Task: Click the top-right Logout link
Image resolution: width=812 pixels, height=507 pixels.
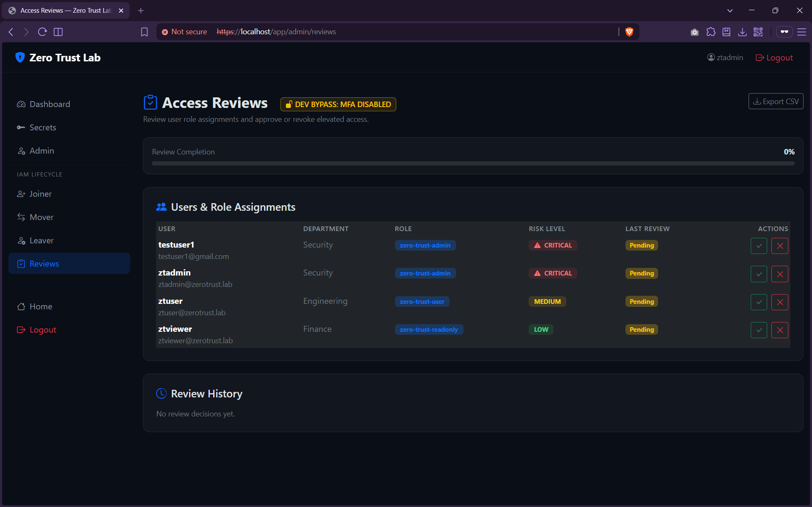Action: (x=774, y=58)
